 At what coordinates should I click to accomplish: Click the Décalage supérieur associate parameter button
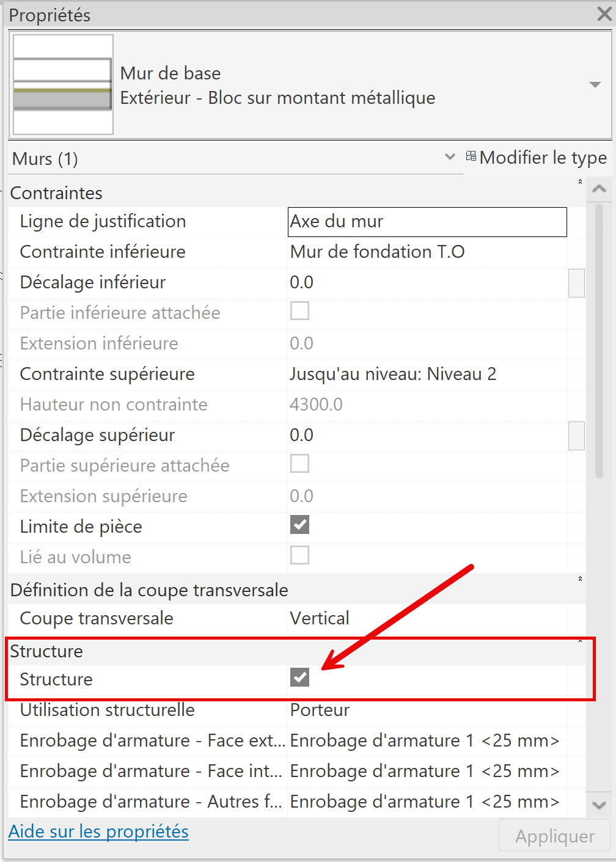(576, 436)
